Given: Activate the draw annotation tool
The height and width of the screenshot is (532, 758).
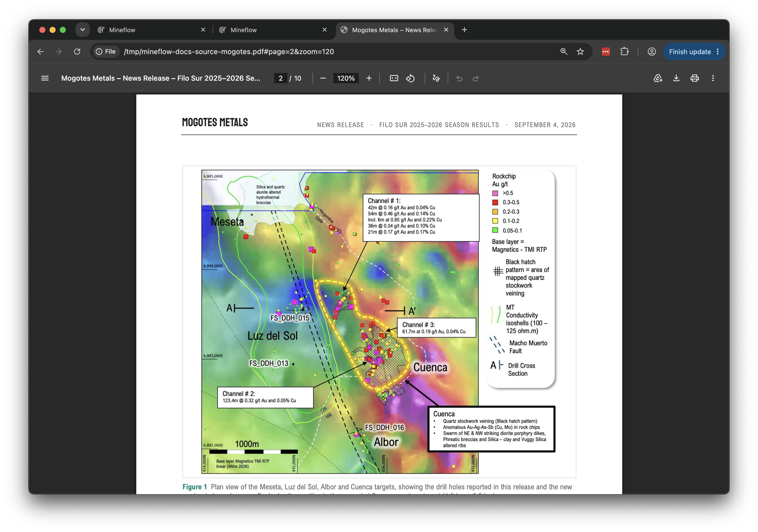Looking at the screenshot, I should [x=436, y=78].
